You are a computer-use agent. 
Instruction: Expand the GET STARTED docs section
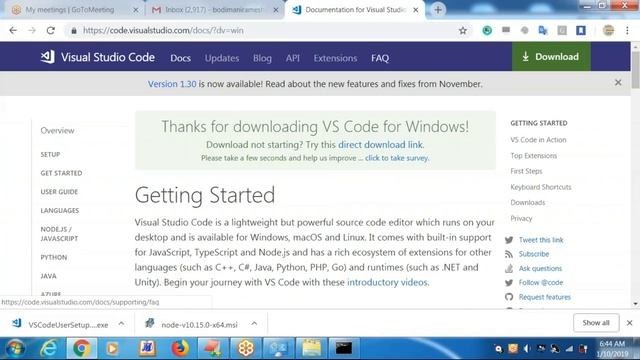[61, 173]
